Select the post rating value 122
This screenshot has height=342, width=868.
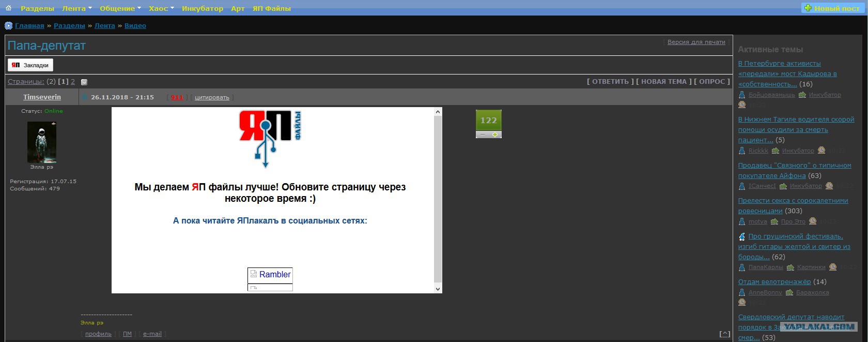tap(489, 120)
